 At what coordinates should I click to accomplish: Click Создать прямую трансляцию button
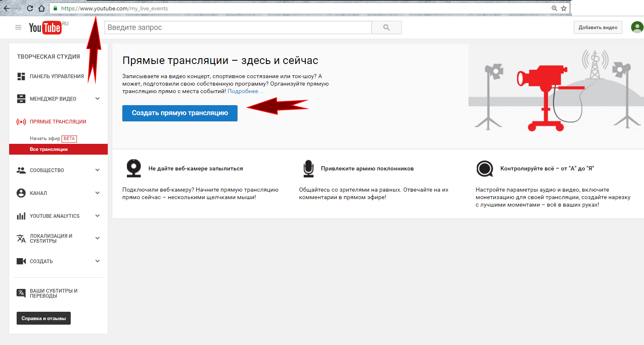pos(180,113)
